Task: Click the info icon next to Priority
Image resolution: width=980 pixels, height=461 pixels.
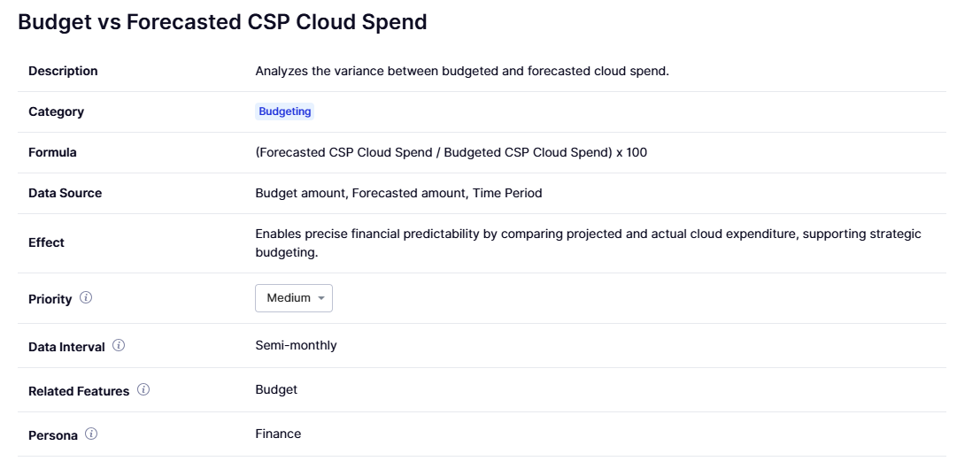Action: click(x=86, y=298)
